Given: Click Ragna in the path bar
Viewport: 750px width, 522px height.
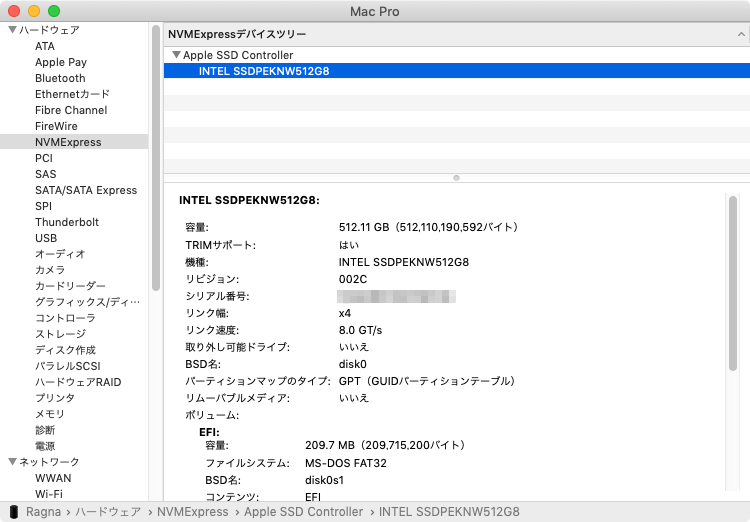Looking at the screenshot, I should coord(43,511).
